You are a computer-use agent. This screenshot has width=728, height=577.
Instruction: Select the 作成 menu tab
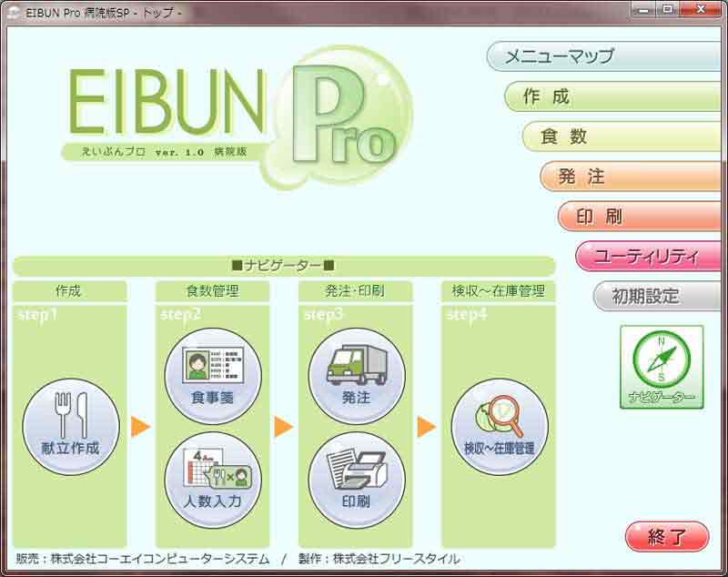[x=612, y=96]
